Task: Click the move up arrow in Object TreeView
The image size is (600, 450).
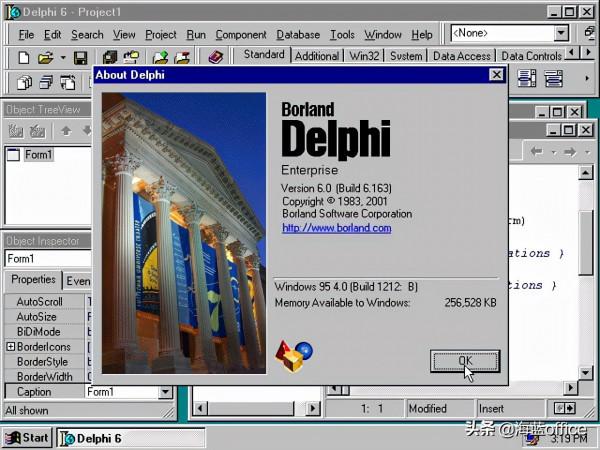Action: click(66, 131)
